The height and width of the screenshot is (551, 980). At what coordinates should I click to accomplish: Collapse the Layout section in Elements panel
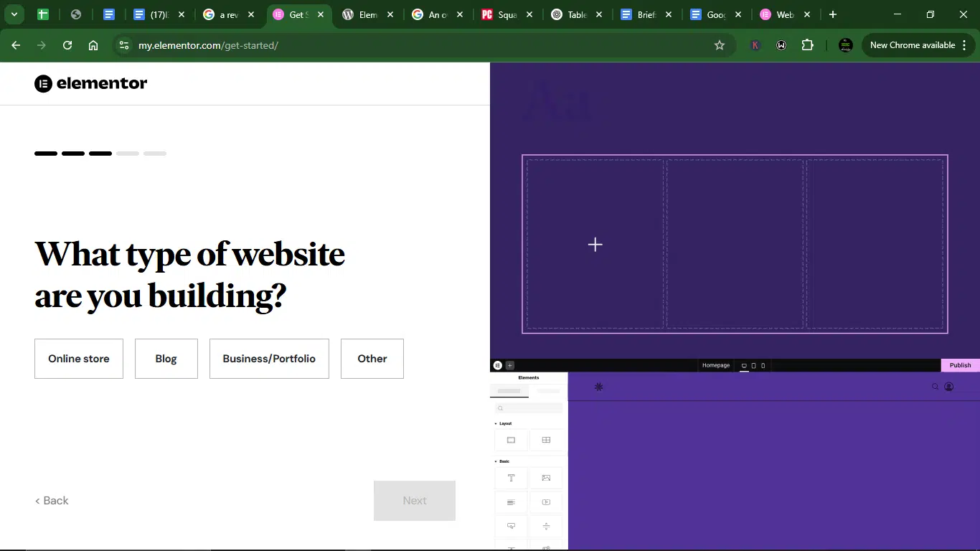[x=504, y=423]
